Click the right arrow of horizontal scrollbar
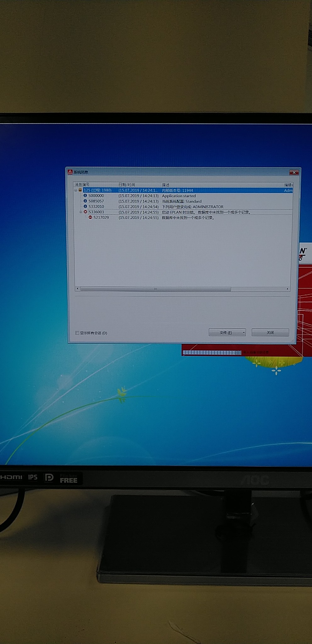The height and width of the screenshot is (644, 312). (x=287, y=289)
